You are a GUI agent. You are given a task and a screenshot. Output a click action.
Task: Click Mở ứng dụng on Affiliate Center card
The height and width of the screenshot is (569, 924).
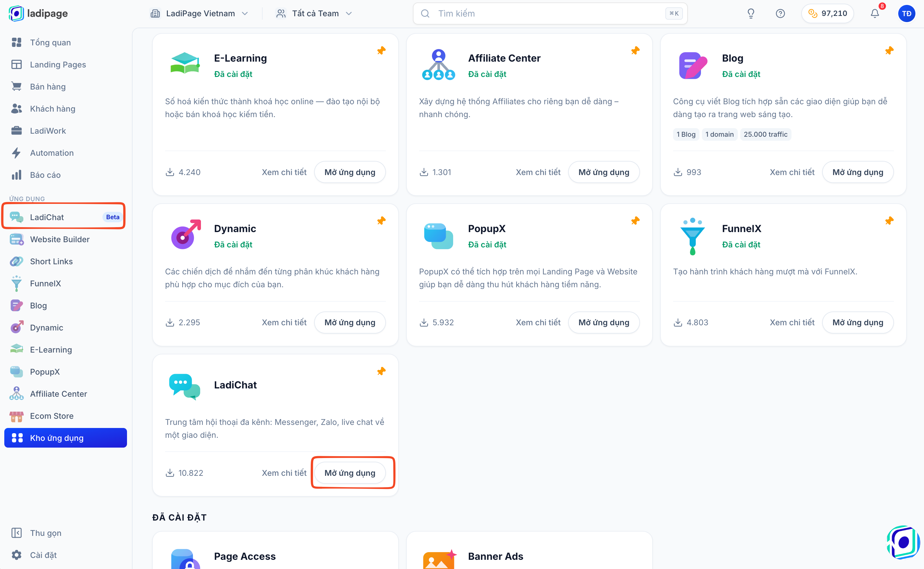coord(603,172)
